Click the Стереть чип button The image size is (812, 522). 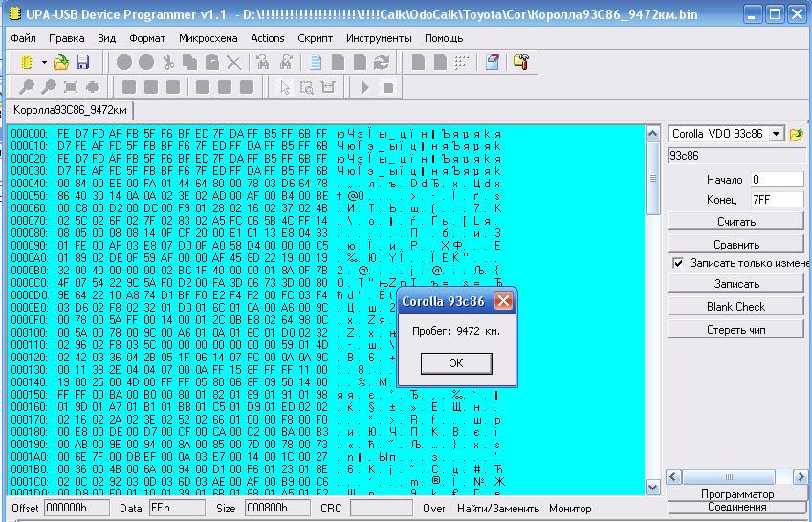[735, 330]
